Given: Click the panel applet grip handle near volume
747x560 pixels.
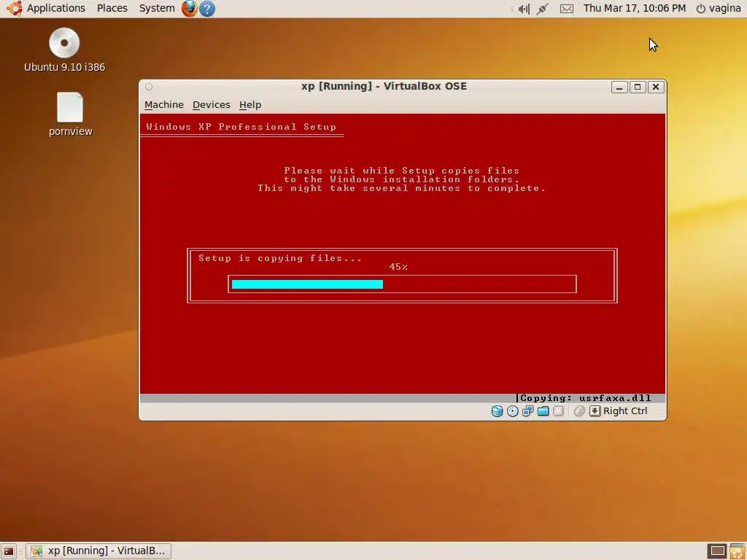Looking at the screenshot, I should tap(511, 9).
